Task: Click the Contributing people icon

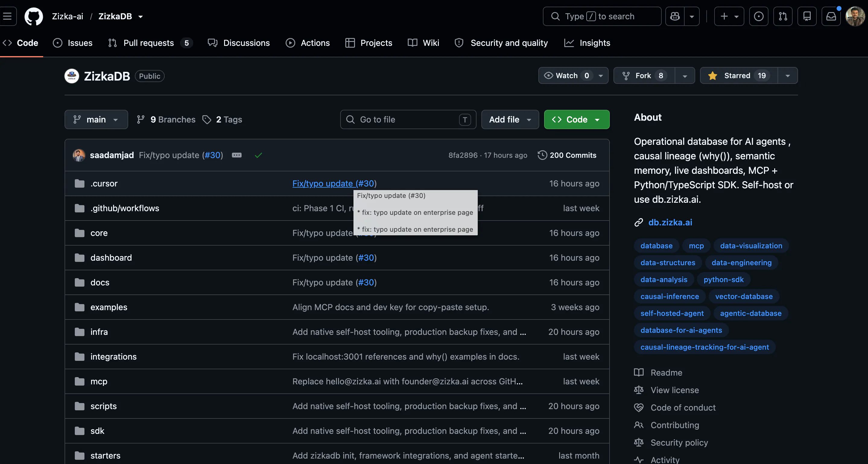Action: [638, 425]
